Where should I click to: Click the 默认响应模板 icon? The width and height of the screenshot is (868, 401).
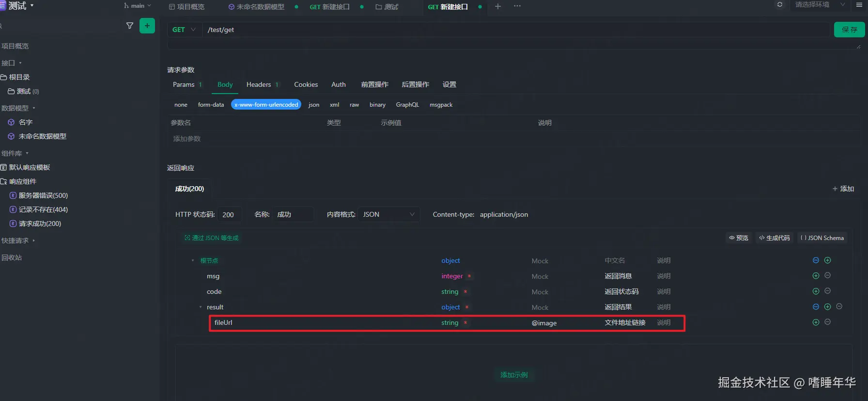[x=3, y=167]
